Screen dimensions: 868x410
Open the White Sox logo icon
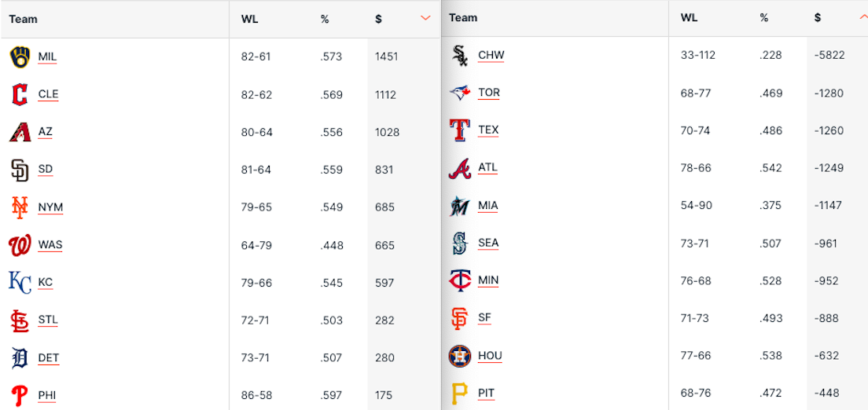point(460,55)
